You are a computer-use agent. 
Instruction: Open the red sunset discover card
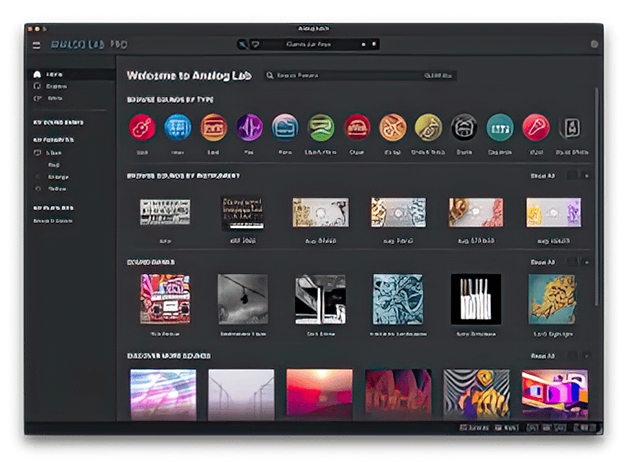pyautogui.click(x=320, y=395)
